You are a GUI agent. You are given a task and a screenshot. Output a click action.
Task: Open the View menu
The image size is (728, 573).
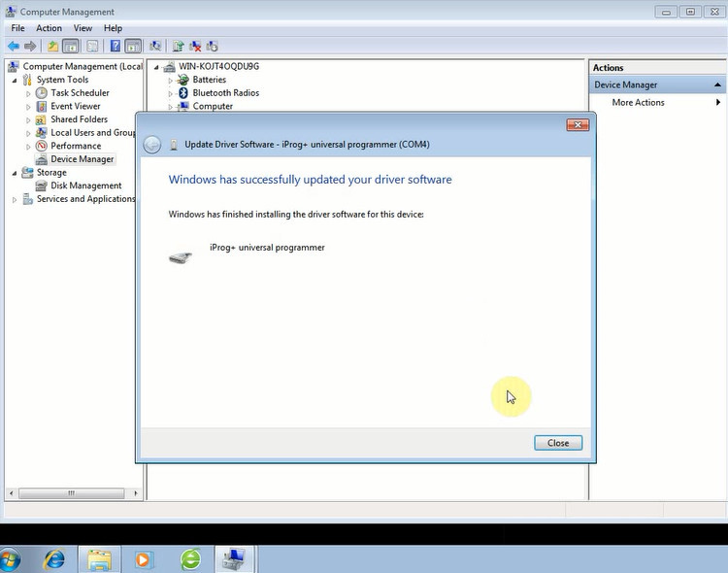coord(83,28)
